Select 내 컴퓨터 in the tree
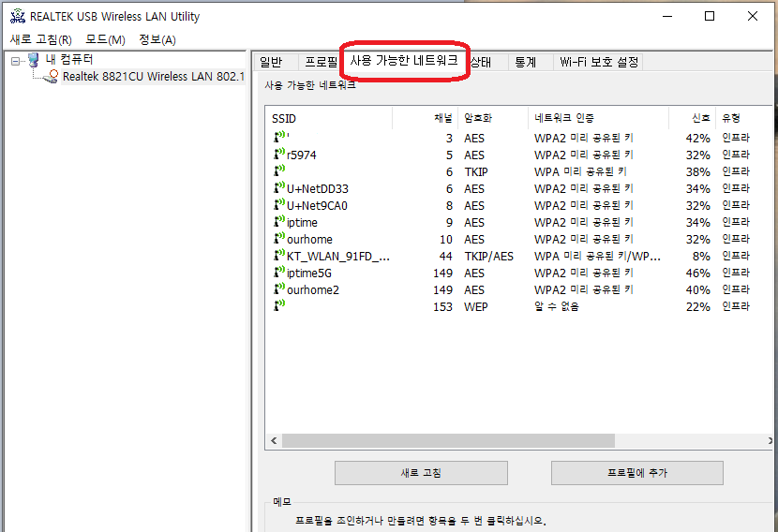This screenshot has height=532, width=778. pyautogui.click(x=69, y=60)
